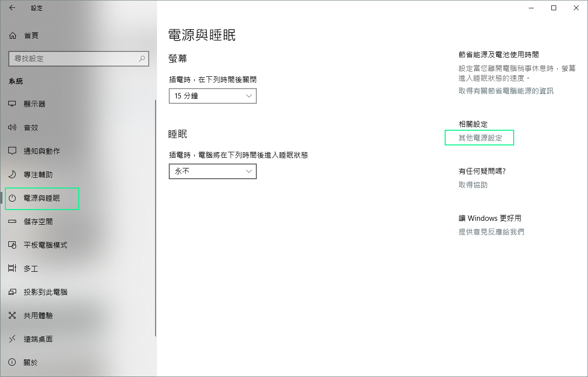Click the search magnifier icon

[142, 59]
